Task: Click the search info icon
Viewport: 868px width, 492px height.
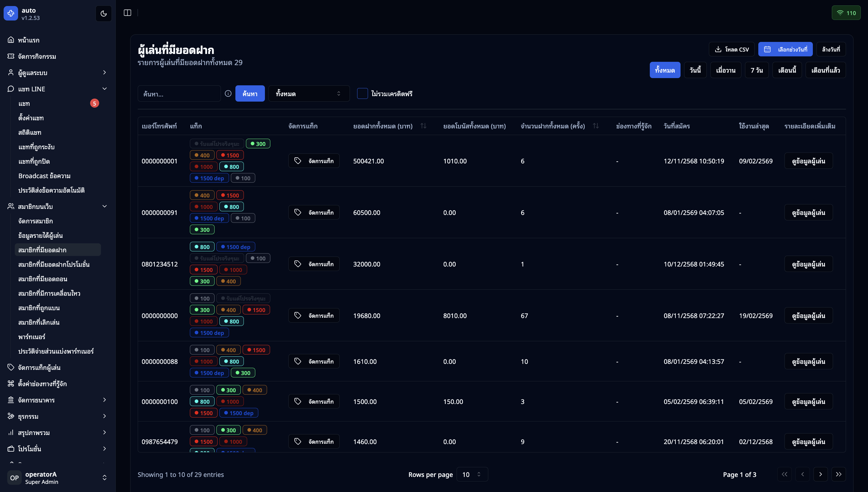Action: [x=228, y=93]
